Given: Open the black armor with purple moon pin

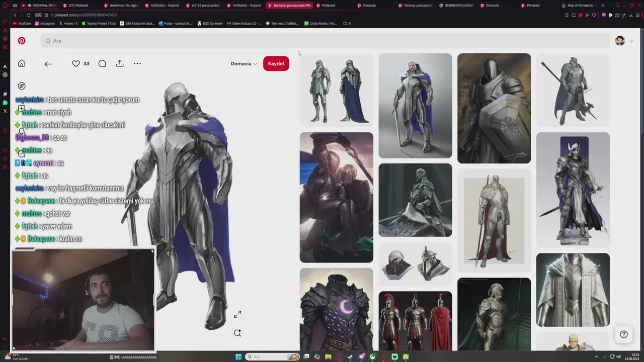Looking at the screenshot, I should click(337, 309).
